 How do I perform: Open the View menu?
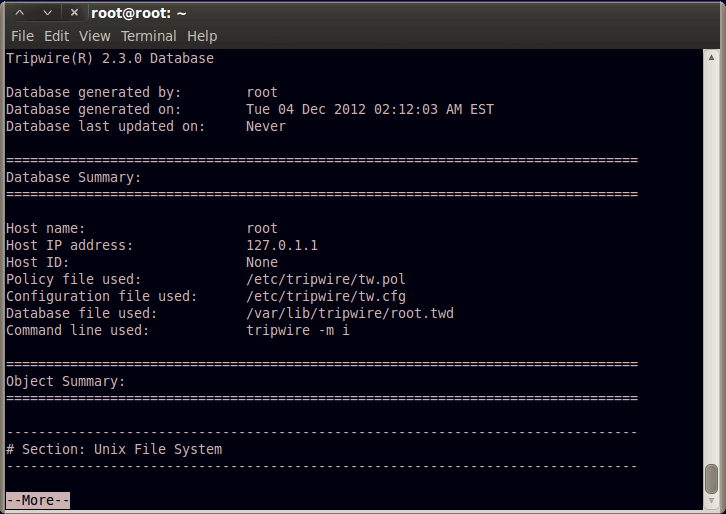pos(94,36)
